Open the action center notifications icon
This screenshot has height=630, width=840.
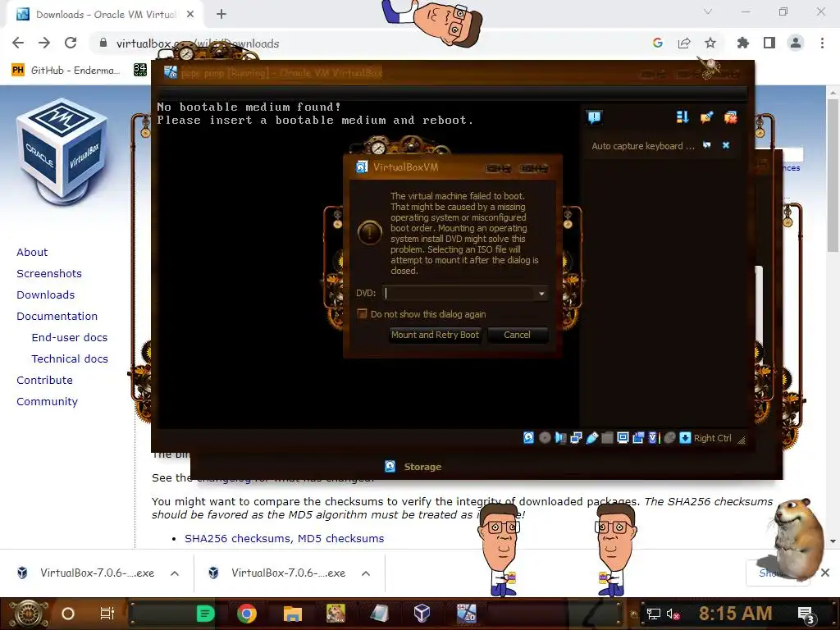point(806,614)
